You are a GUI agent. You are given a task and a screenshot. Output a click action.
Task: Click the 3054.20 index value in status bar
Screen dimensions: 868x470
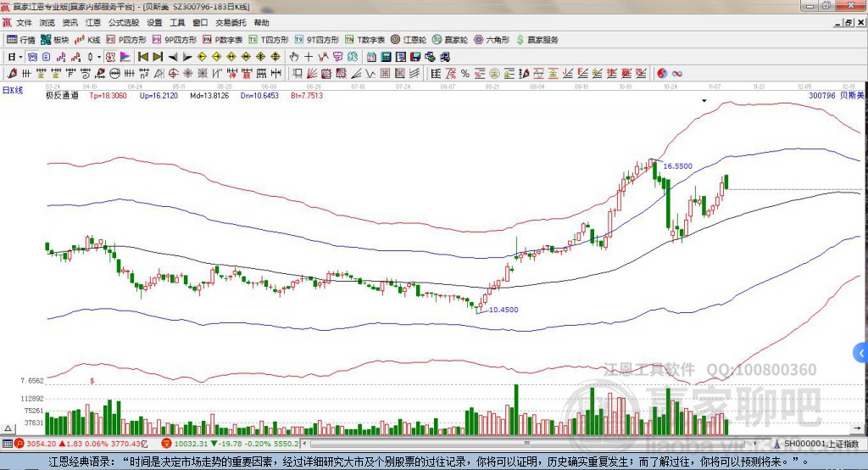coord(41,444)
